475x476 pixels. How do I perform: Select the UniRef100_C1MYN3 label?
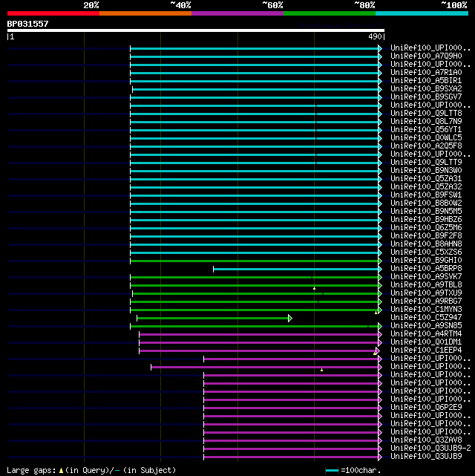(426, 310)
